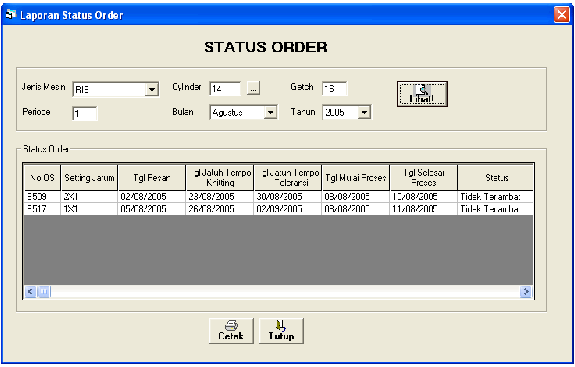Click the Lihat search button
This screenshot has height=367, width=575.
422,94
